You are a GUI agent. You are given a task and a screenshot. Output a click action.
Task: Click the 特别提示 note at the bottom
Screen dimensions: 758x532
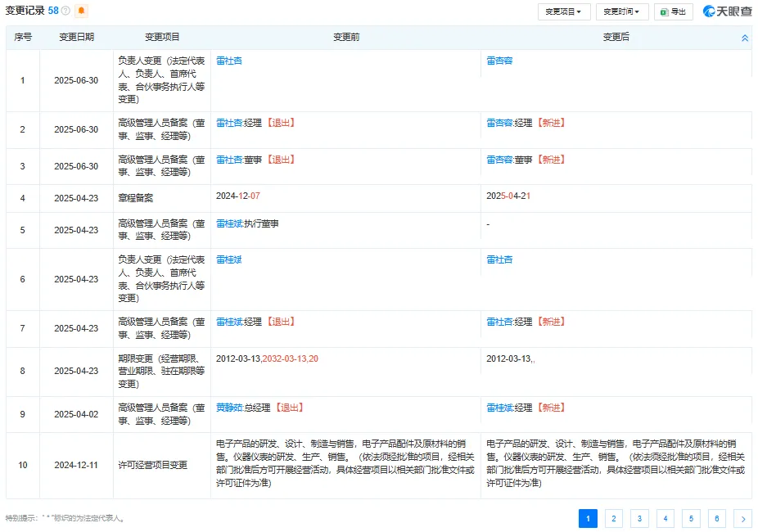coord(65,518)
